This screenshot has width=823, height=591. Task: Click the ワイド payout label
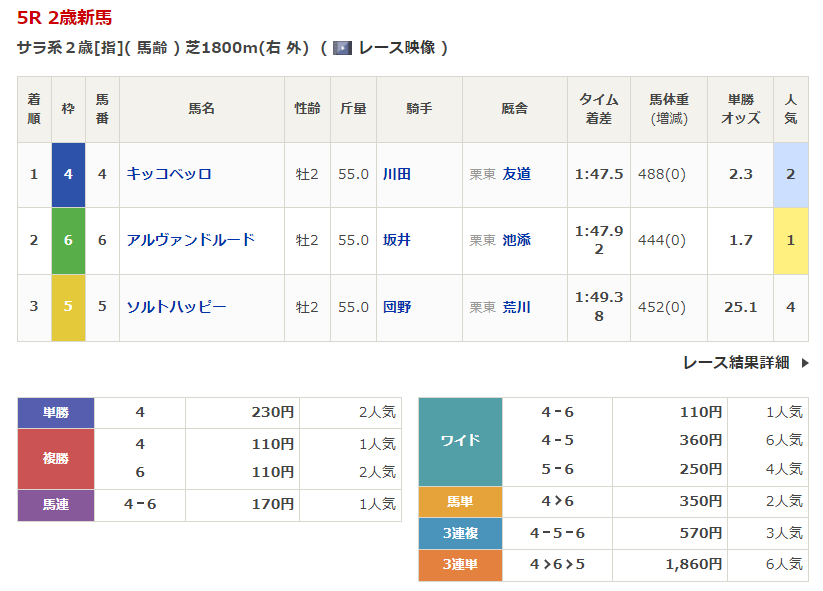pos(460,440)
